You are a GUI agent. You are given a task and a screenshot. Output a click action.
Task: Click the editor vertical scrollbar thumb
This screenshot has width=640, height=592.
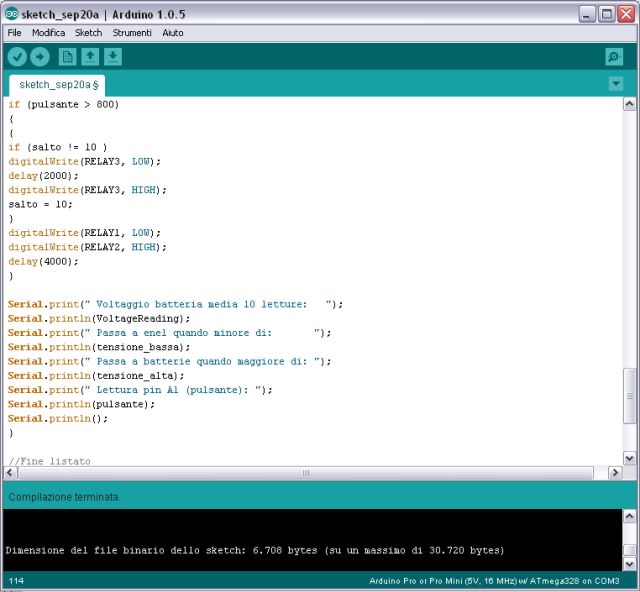(629, 396)
